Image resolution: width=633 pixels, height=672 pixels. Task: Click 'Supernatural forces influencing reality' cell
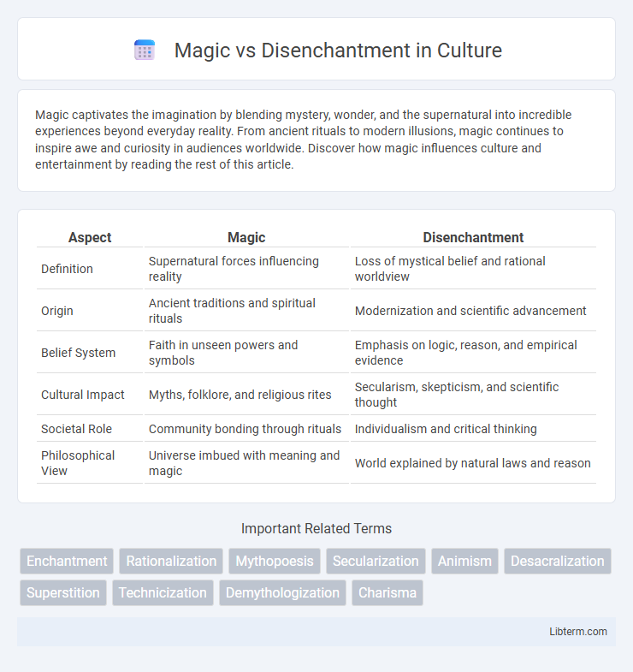246,269
